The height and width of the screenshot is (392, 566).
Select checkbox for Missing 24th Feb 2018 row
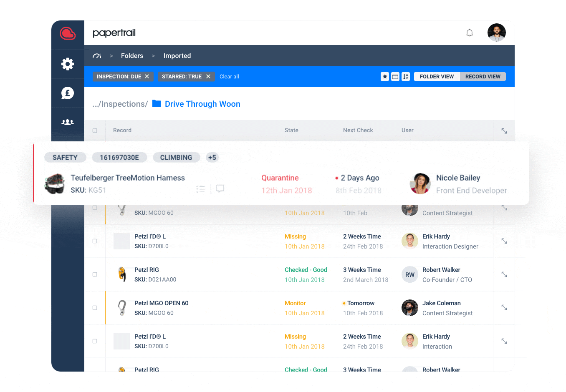click(95, 241)
